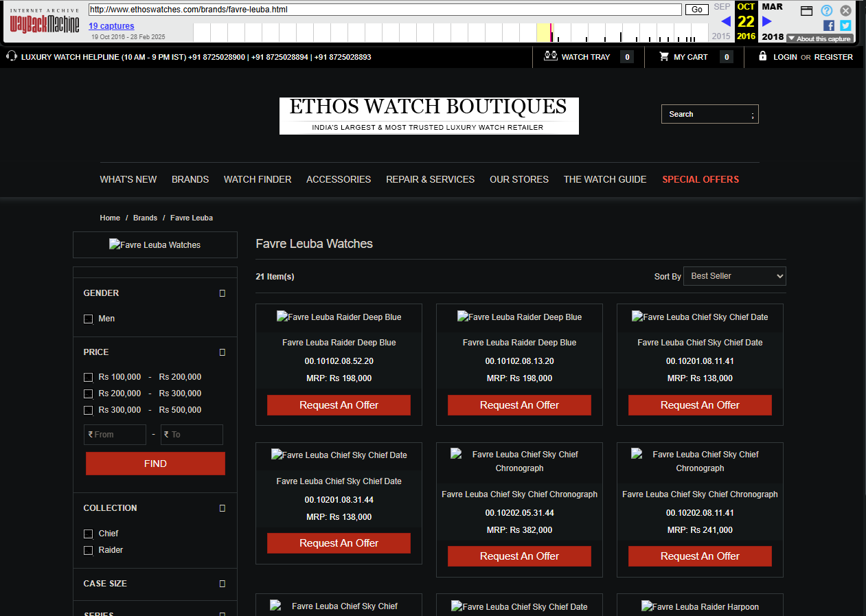Click broken Favre Leuba Watches brand image
This screenshot has width=866, height=616.
pos(155,244)
